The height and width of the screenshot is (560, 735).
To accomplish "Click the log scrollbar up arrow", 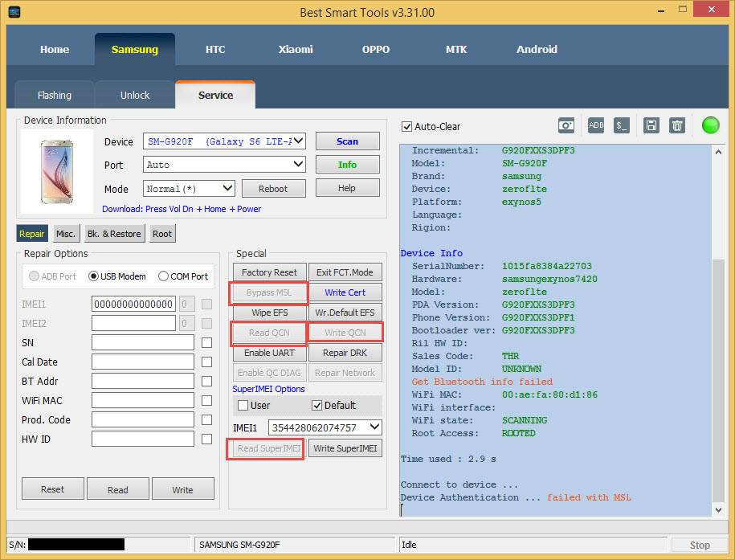I will pos(718,152).
